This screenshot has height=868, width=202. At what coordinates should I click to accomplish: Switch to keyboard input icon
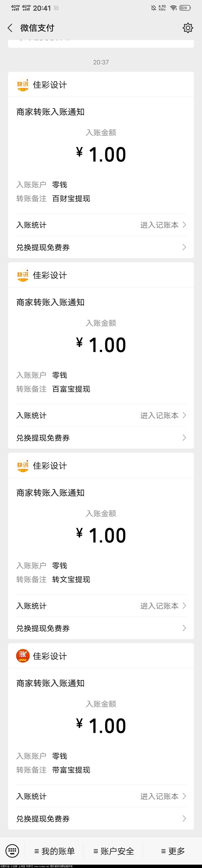pos(13,850)
